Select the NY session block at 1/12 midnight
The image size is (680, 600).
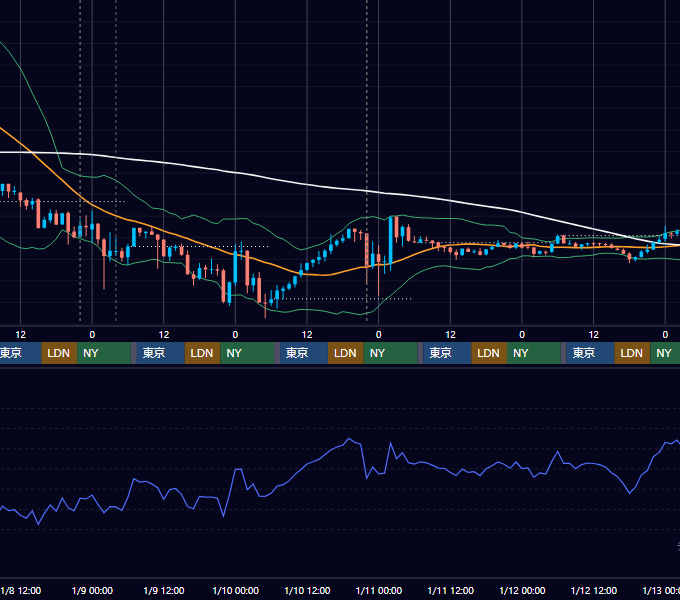tap(533, 353)
